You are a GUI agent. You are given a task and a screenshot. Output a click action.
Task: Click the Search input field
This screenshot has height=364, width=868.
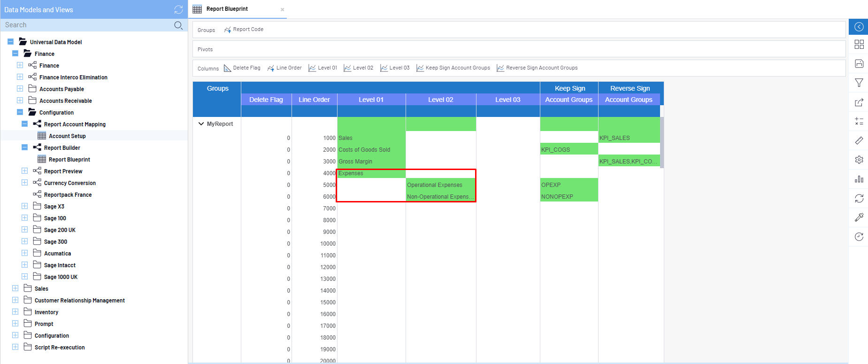pos(87,25)
